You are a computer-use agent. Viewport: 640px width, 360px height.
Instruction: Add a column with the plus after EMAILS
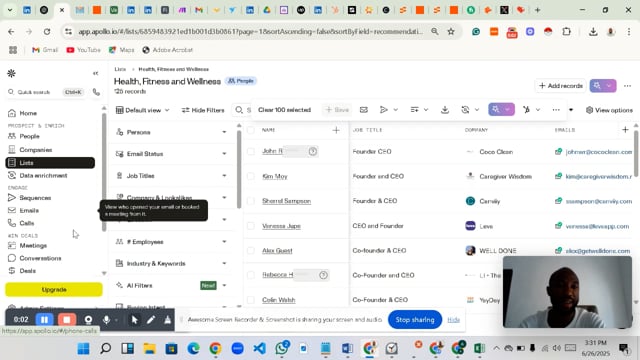[625, 130]
